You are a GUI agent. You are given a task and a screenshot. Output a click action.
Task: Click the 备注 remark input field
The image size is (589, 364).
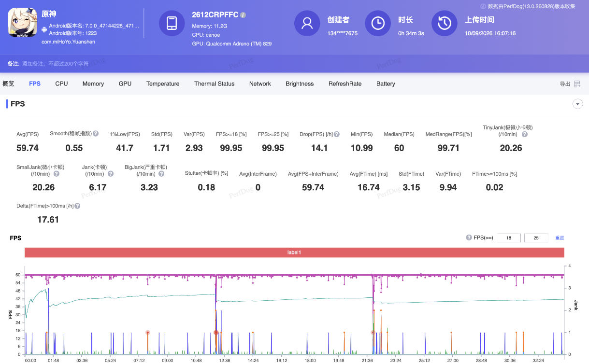(56, 64)
